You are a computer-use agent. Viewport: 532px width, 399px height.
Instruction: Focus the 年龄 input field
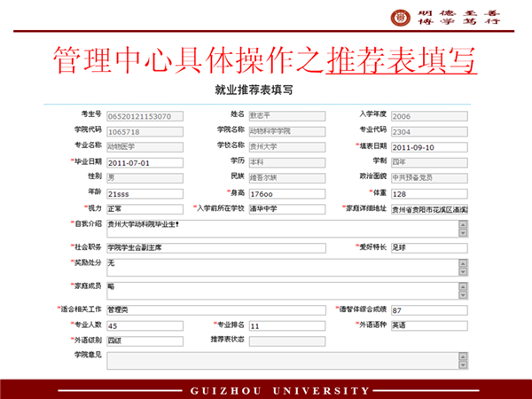(x=144, y=193)
